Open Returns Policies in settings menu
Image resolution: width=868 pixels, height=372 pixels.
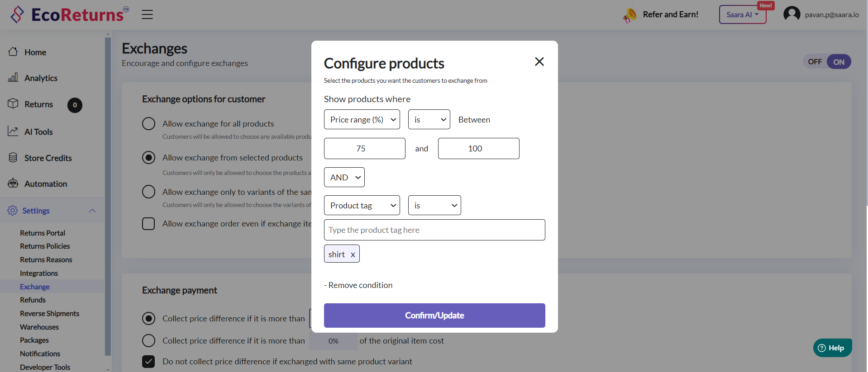pyautogui.click(x=45, y=246)
